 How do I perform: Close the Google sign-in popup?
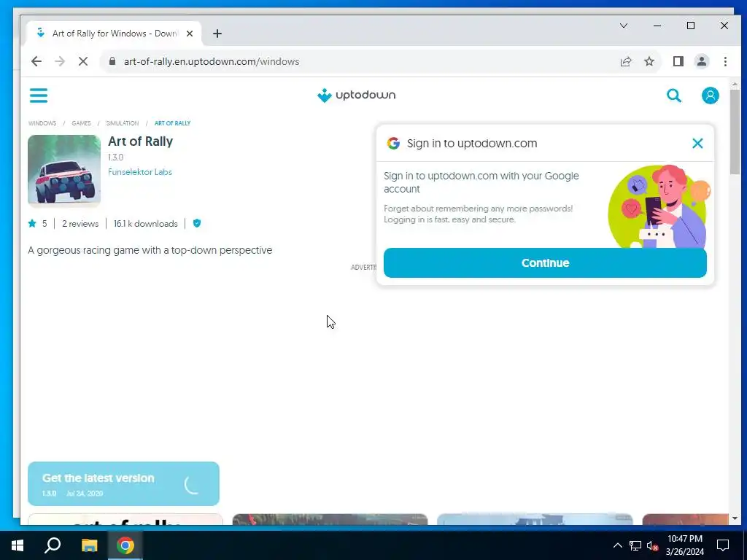[697, 144]
